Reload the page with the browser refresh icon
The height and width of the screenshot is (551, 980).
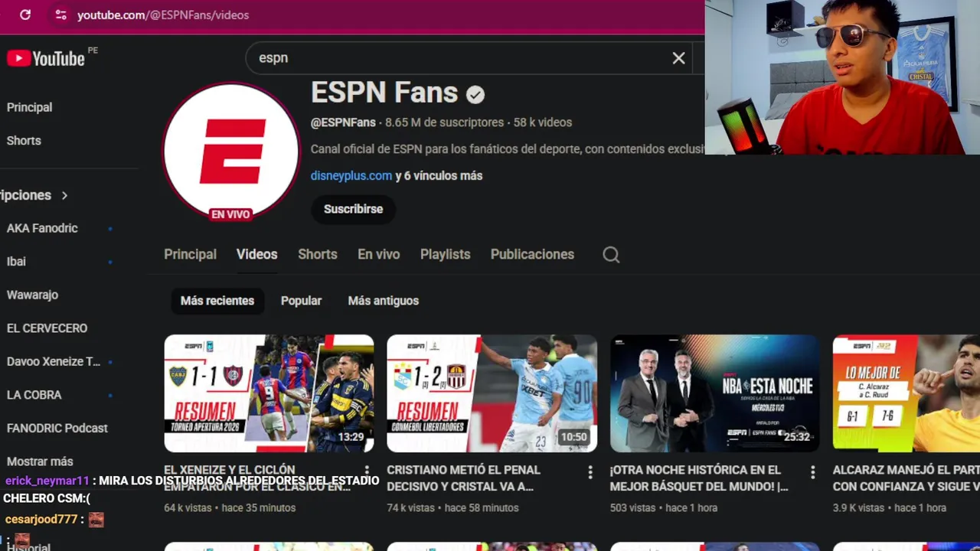point(25,15)
